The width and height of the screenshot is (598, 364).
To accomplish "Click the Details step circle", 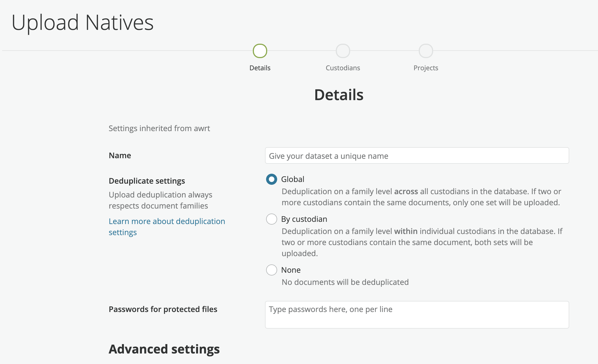I will pyautogui.click(x=260, y=51).
